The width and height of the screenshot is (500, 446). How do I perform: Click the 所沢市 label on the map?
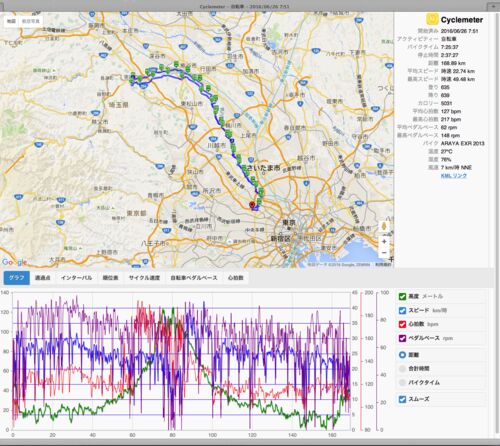212,191
